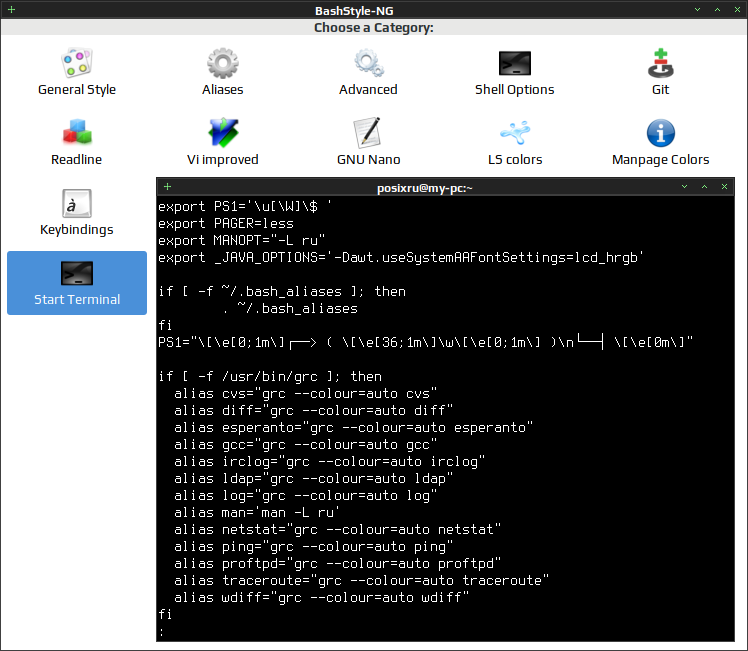Click the terminal title 'posixru@my-pc:~'

425,188
